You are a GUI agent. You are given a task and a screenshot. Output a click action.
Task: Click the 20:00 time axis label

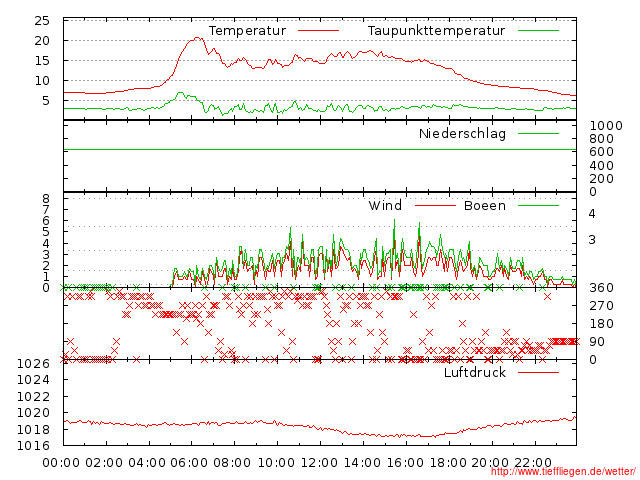coord(490,462)
